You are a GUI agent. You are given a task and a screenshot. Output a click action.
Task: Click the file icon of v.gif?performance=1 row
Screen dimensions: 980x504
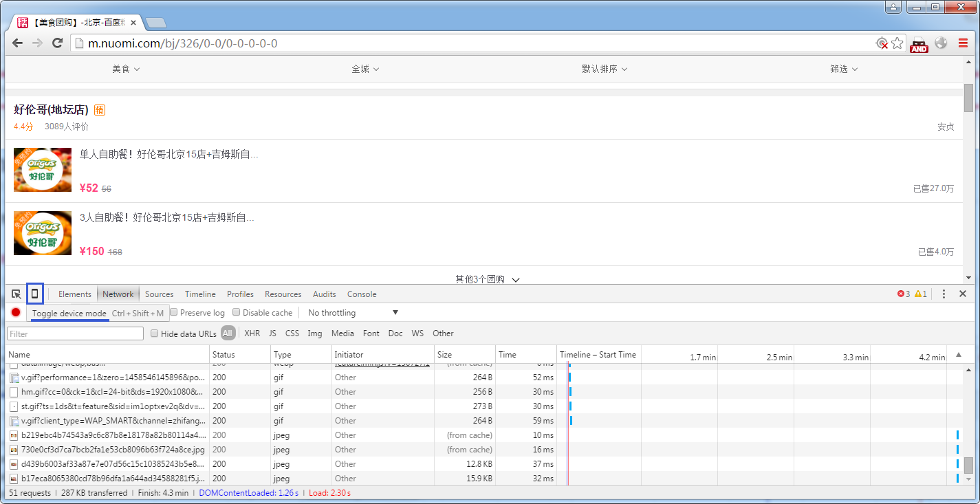coord(14,377)
